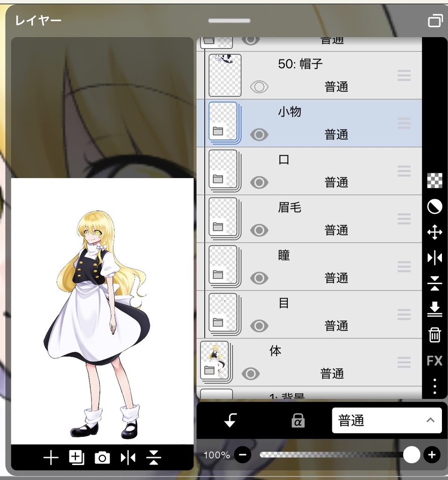448x480 pixels.
Task: Click the 100% opacity value
Action: [217, 455]
